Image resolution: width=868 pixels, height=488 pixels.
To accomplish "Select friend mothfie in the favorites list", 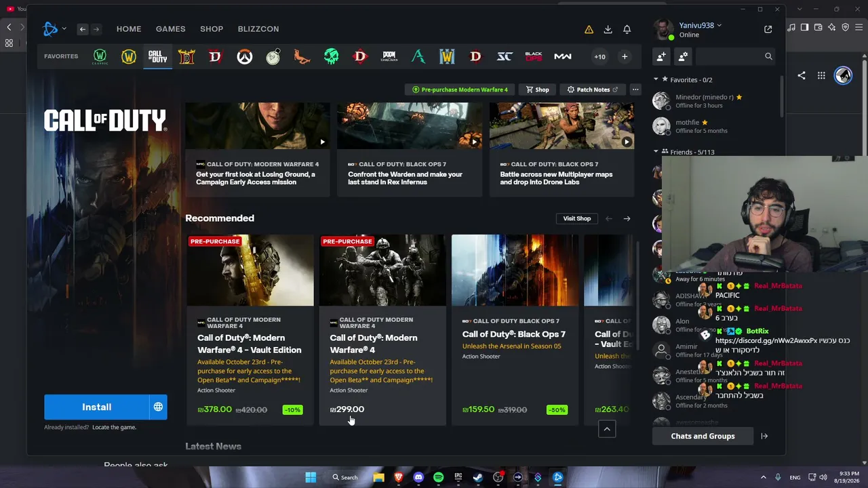I will 715,126.
